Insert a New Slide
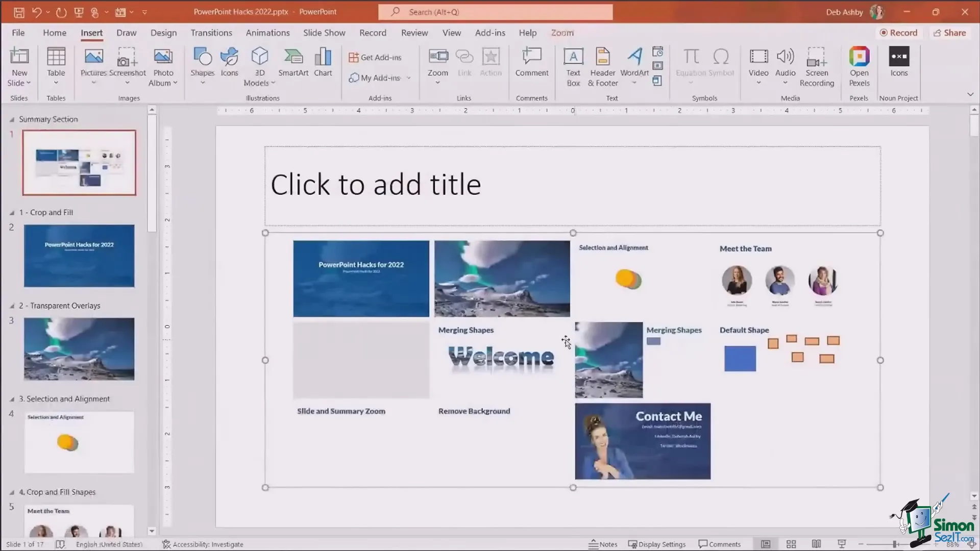 point(19,67)
